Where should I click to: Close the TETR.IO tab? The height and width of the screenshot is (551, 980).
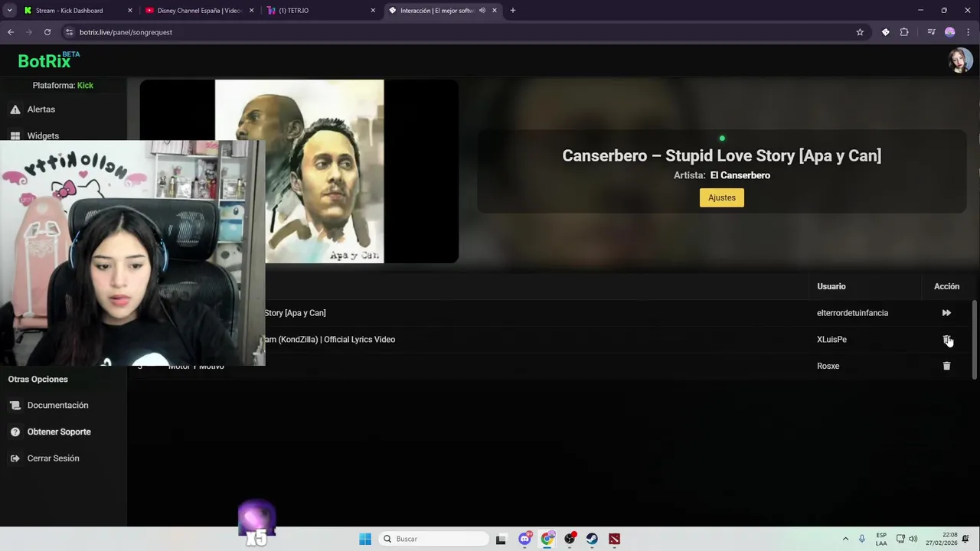373,11
